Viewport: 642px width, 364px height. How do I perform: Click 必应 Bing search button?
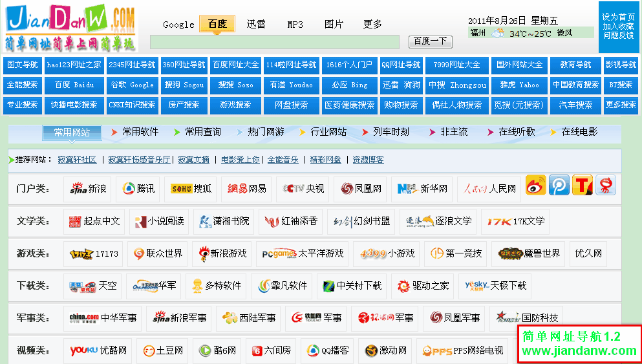click(x=350, y=85)
